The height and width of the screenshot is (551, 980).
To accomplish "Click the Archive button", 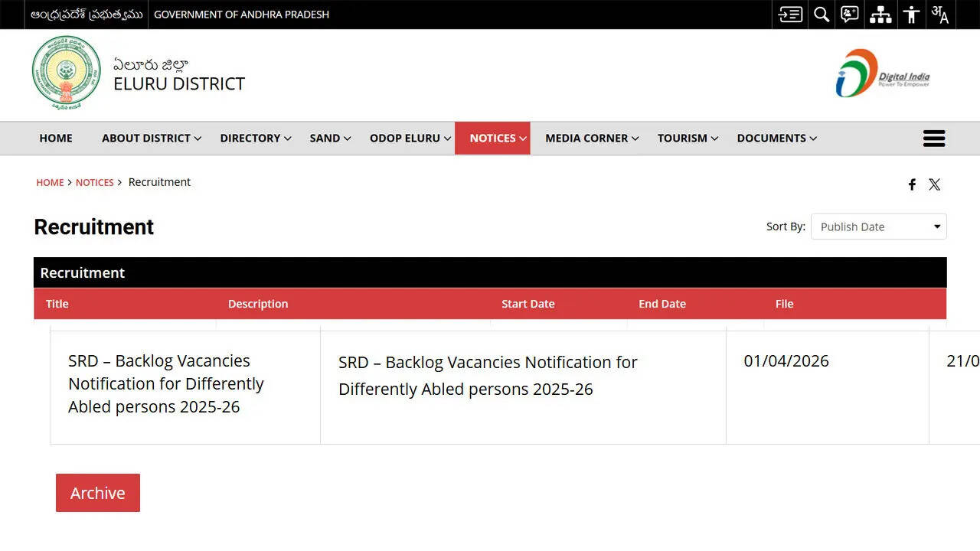I will pyautogui.click(x=98, y=493).
